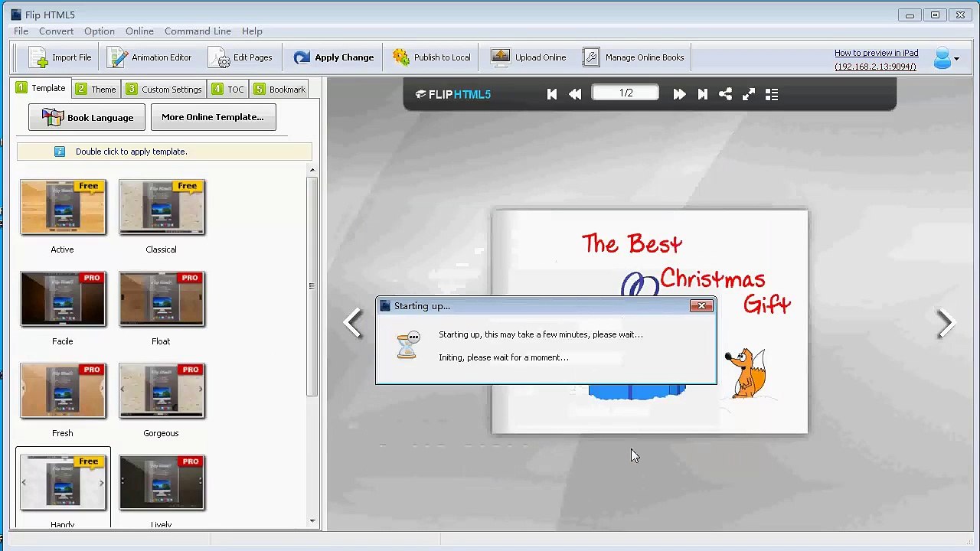Open the Animation Editor
Viewport: 980px width, 551px height.
[150, 57]
